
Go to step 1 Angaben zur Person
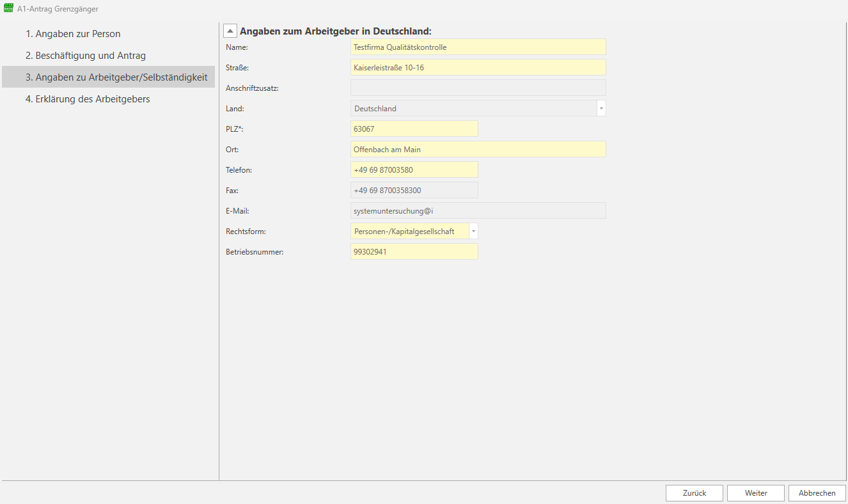click(73, 34)
